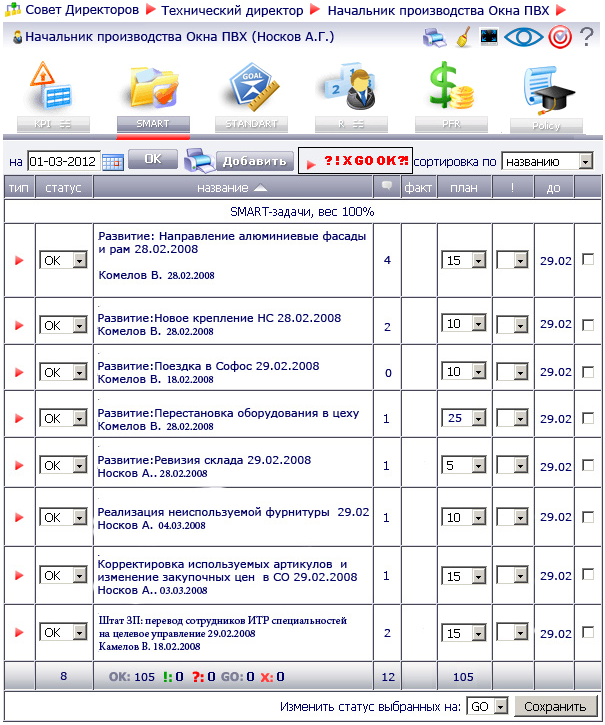Click red arrow in Реализация неиспользуемой фурнитуры row
The width and height of the screenshot is (605, 725).
(19, 517)
